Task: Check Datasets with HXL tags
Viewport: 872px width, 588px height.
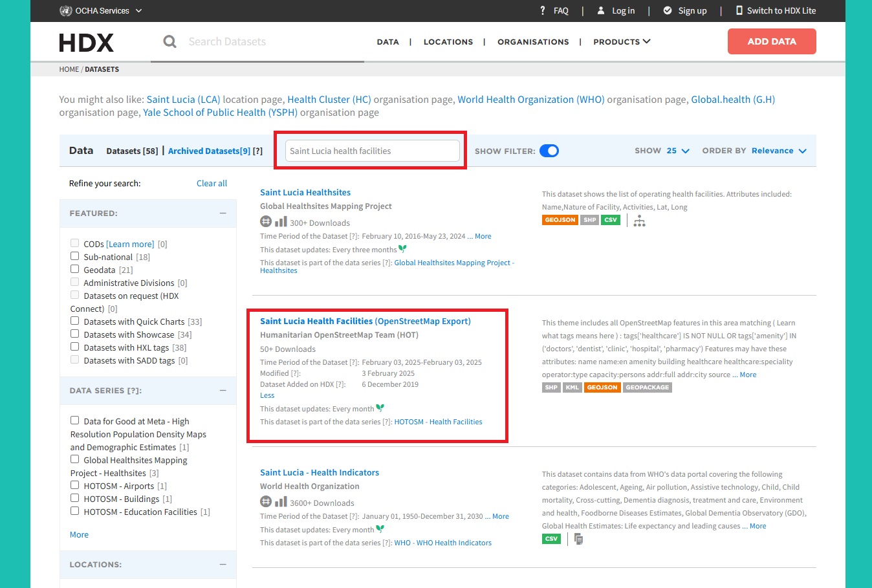Action: click(x=74, y=347)
